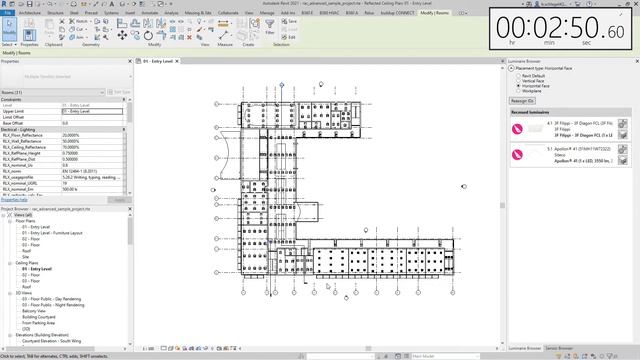The width and height of the screenshot is (640, 360).
Task: Open the Filter selection funnel icon
Action: coord(270,25)
